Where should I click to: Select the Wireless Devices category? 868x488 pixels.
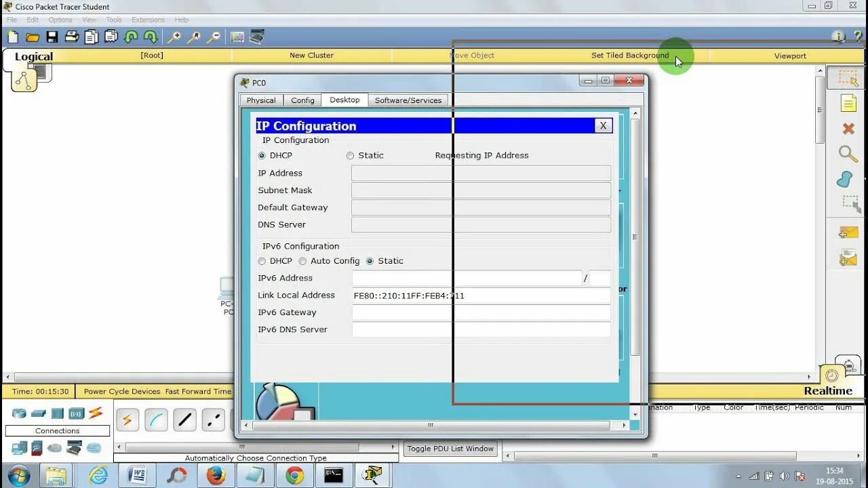[76, 413]
